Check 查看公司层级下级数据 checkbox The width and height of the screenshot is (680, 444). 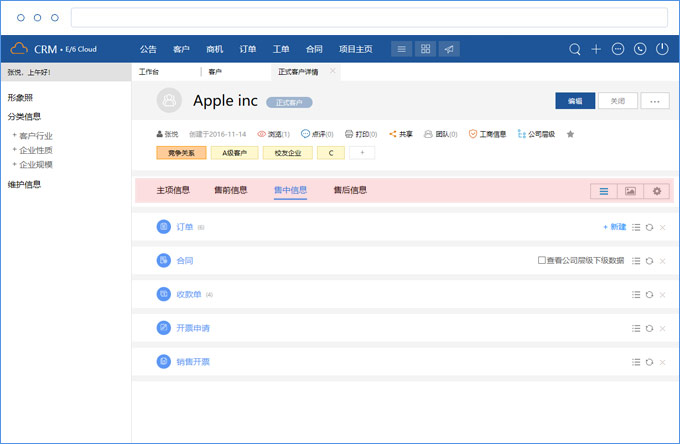[542, 260]
